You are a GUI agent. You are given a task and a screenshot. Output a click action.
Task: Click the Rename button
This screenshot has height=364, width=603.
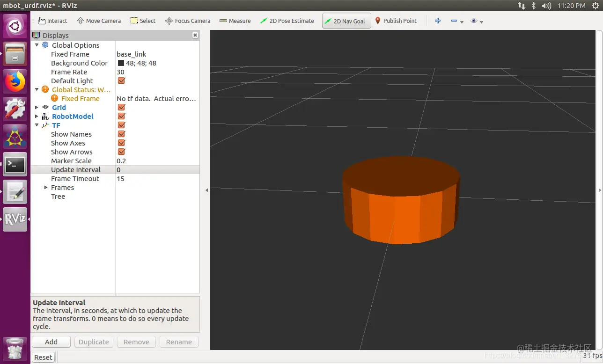(179, 342)
